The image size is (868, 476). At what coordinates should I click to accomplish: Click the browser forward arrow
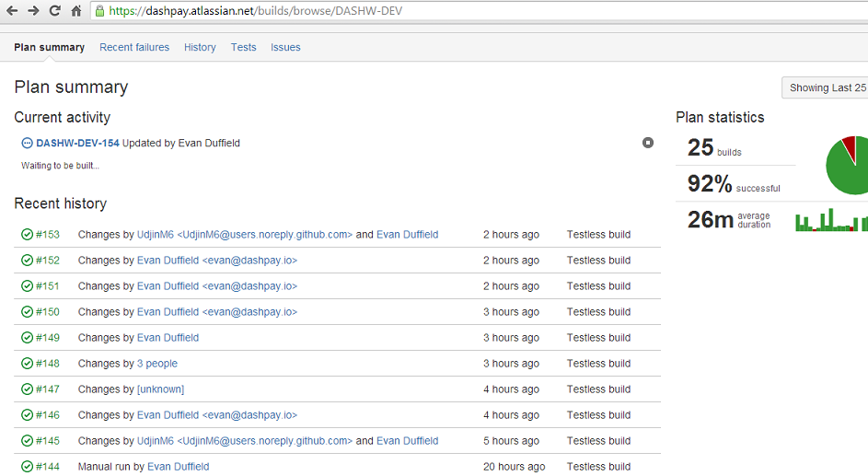(33, 10)
